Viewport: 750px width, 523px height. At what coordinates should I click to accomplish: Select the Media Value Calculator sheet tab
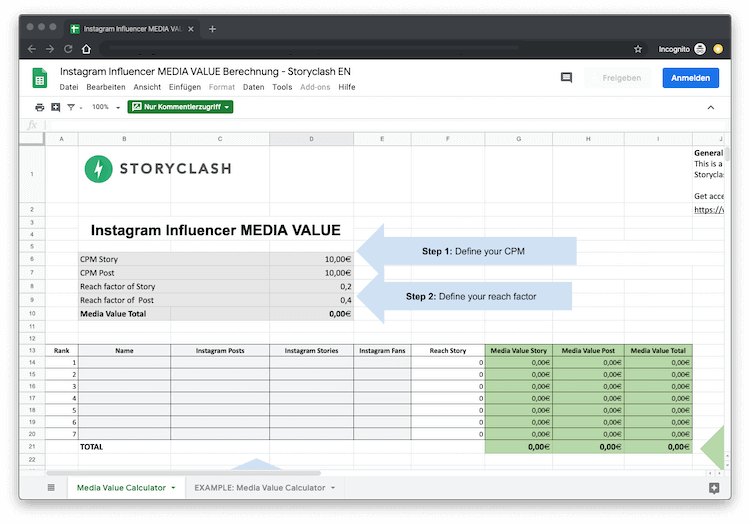[121, 488]
